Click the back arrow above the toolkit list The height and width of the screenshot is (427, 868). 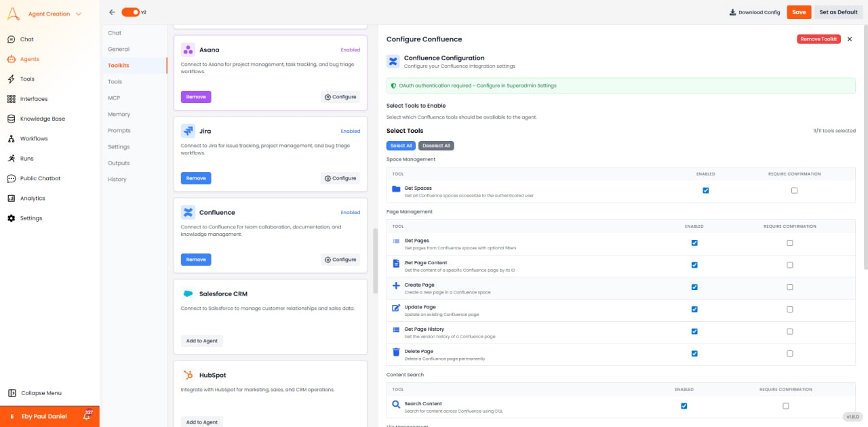[111, 12]
